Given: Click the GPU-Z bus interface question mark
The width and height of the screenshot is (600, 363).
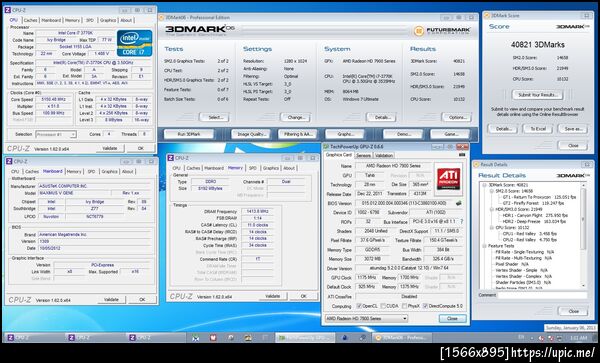Looking at the screenshot, I should coord(461,221).
